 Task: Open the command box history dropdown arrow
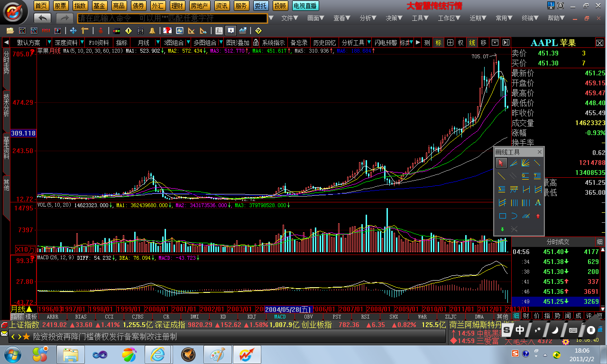(271, 18)
